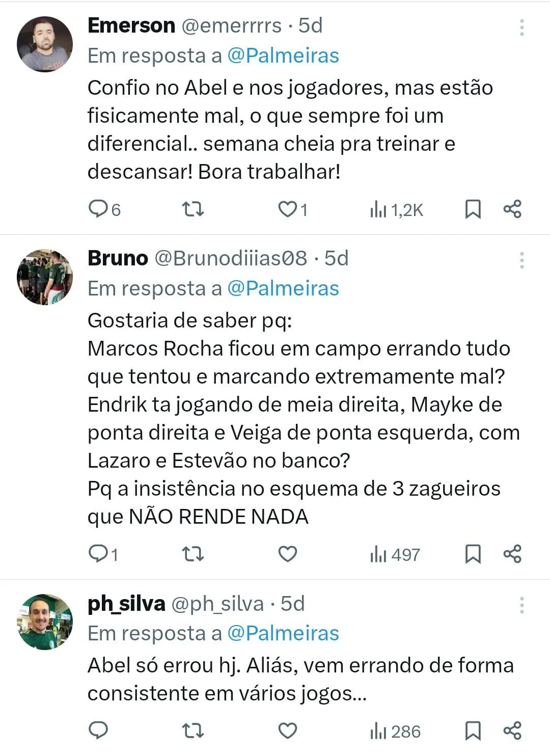Bookmark Emerson's tweet
The height and width of the screenshot is (756, 550).
pyautogui.click(x=473, y=209)
